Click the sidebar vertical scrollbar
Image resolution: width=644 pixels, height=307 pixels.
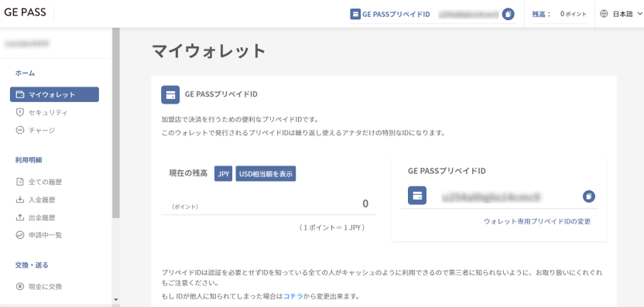pyautogui.click(x=116, y=123)
